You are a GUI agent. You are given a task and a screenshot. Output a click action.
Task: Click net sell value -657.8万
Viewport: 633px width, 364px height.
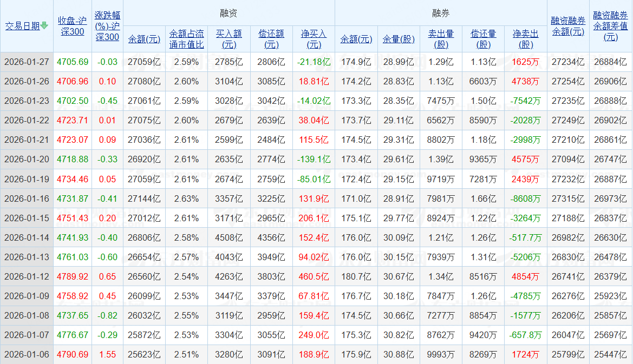526,335
